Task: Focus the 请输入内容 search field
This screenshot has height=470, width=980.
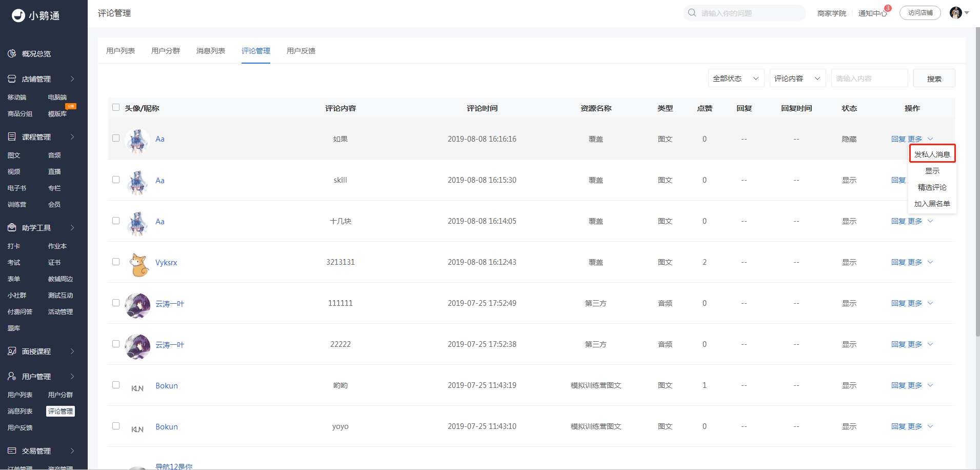Action: 869,79
